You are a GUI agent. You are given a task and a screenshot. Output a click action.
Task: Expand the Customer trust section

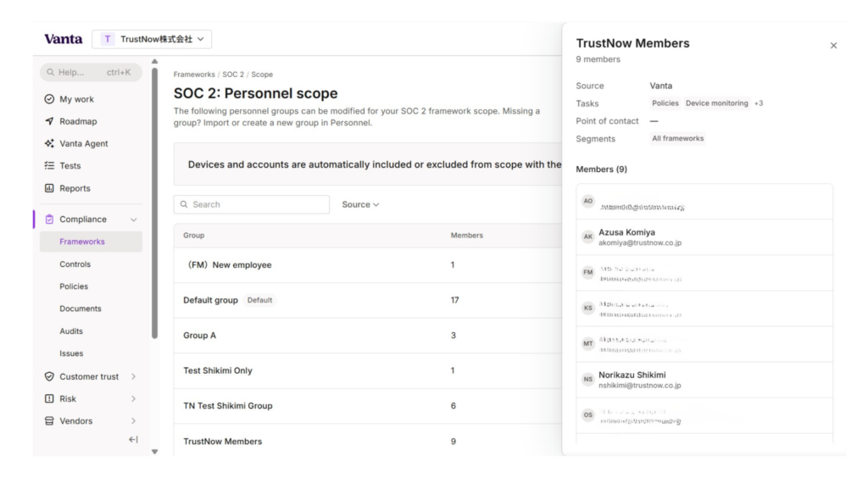[x=133, y=376]
